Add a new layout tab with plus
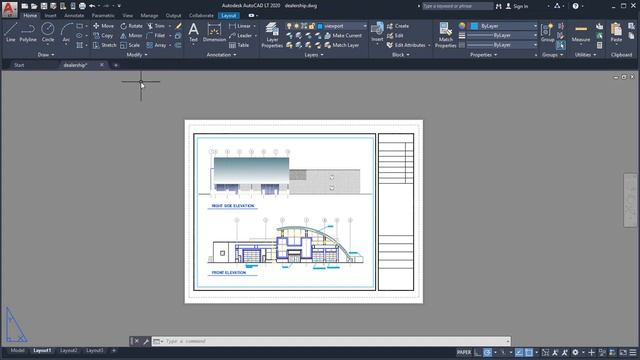This screenshot has width=640, height=360. click(114, 351)
